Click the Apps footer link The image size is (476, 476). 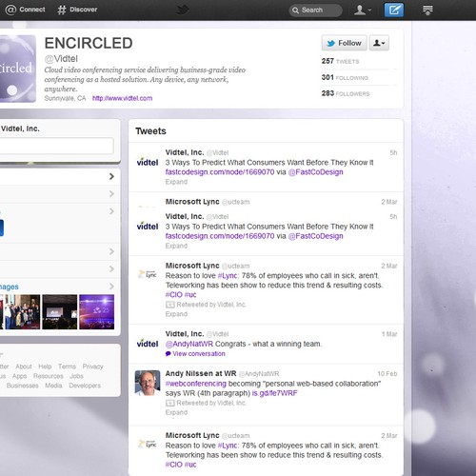[19, 376]
